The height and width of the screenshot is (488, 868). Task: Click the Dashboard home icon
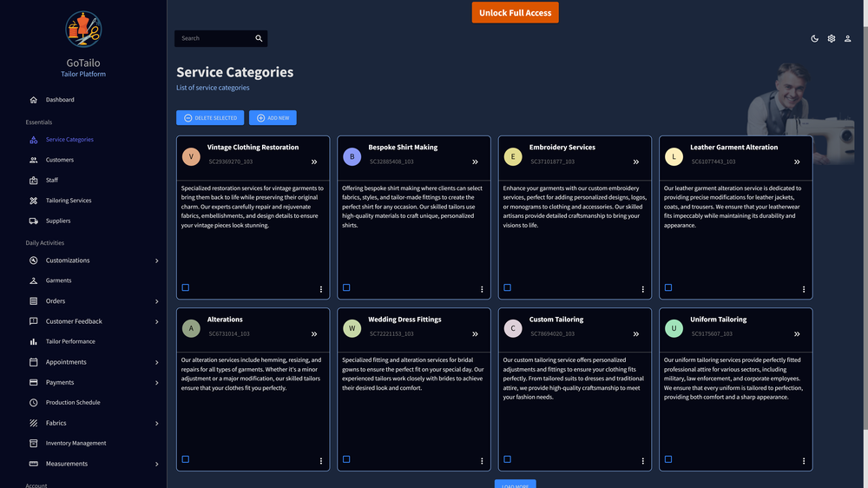tap(33, 100)
